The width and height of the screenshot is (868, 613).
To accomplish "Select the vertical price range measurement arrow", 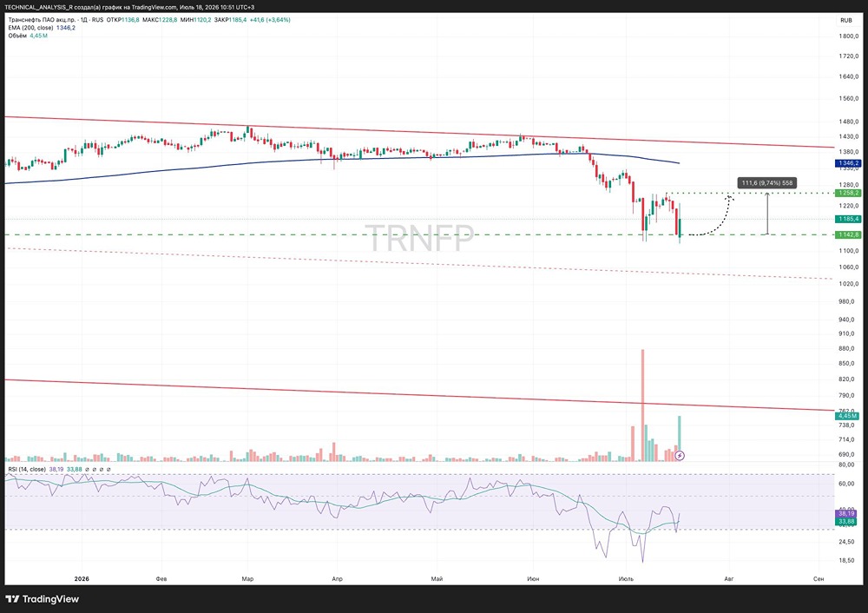I will pyautogui.click(x=767, y=214).
